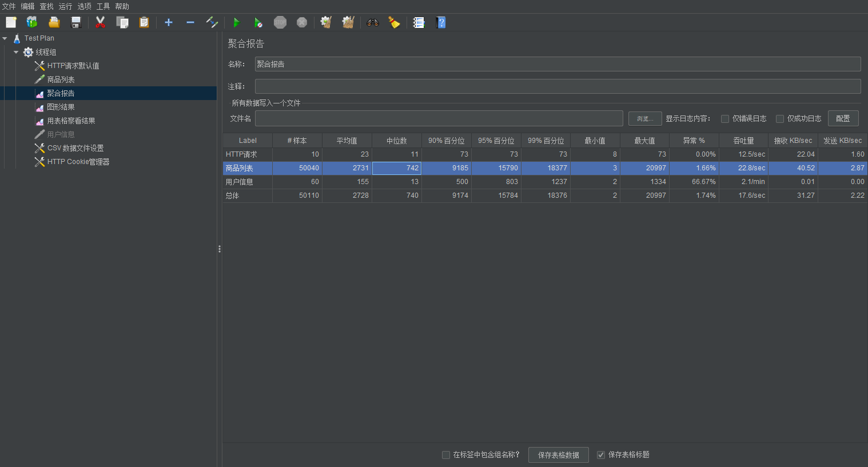Select the HTTP请求 table row label
This screenshot has height=467, width=868.
click(241, 154)
